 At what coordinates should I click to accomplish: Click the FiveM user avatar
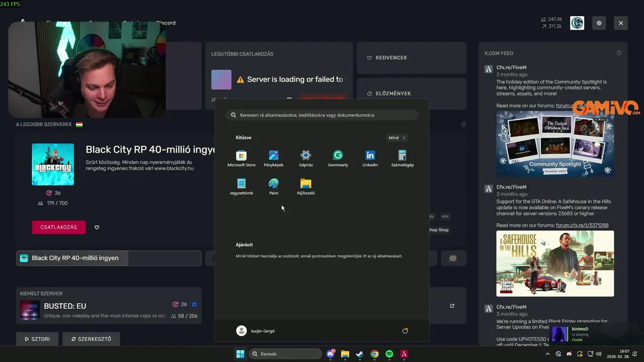pyautogui.click(x=577, y=23)
